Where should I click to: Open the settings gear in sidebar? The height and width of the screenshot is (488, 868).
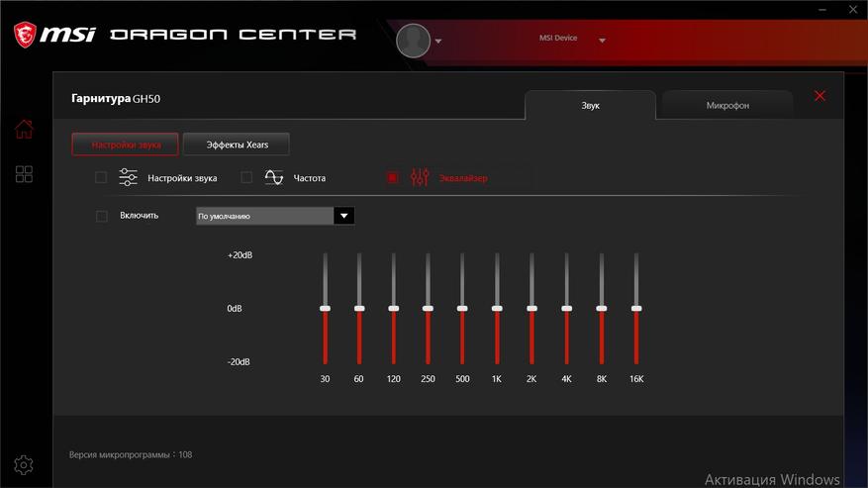[23, 464]
